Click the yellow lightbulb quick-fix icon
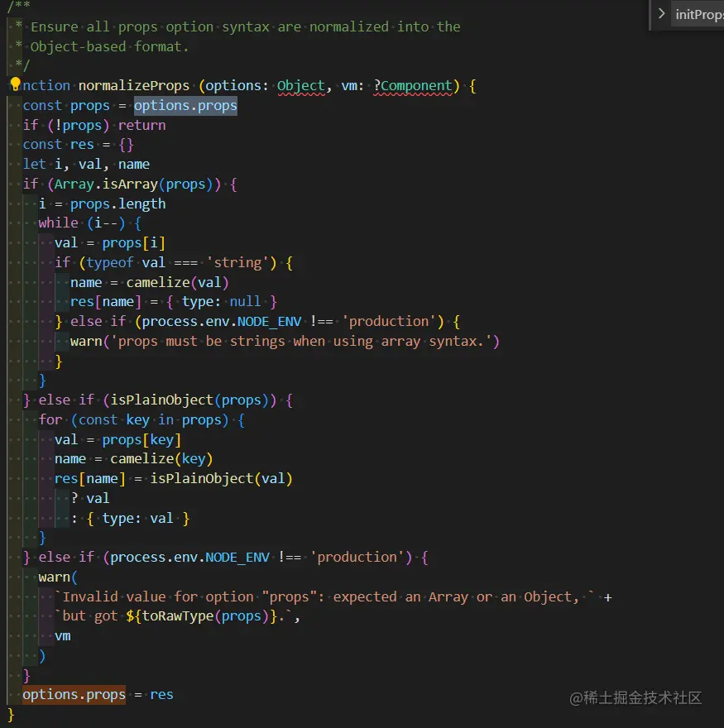The width and height of the screenshot is (724, 728). click(16, 84)
